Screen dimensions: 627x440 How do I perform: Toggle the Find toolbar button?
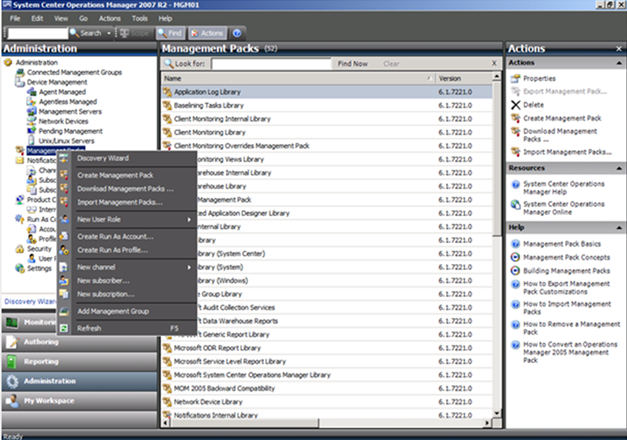(x=170, y=33)
